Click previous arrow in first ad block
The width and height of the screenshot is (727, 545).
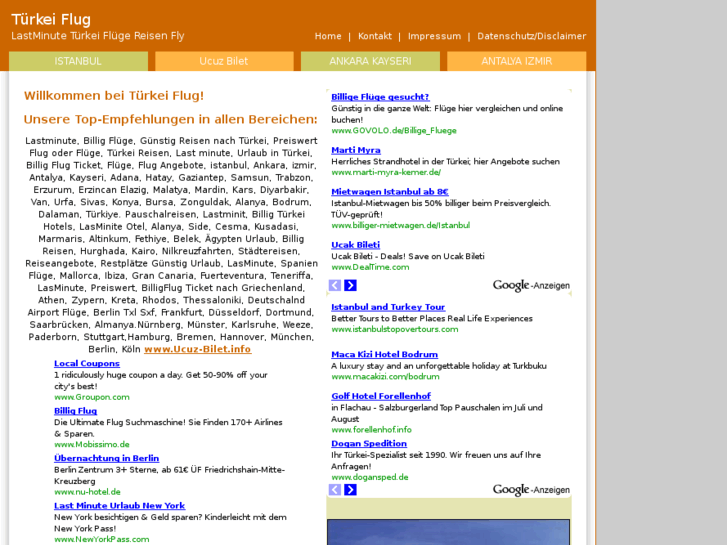[335, 285]
